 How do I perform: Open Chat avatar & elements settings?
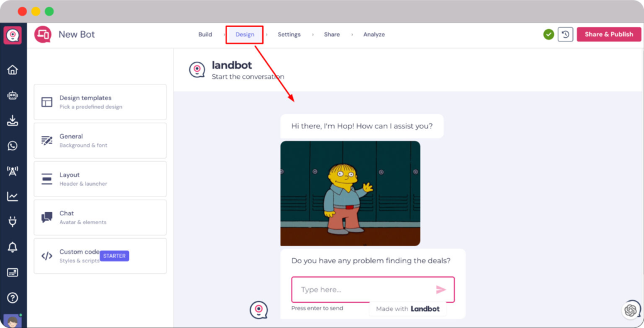pyautogui.click(x=100, y=217)
